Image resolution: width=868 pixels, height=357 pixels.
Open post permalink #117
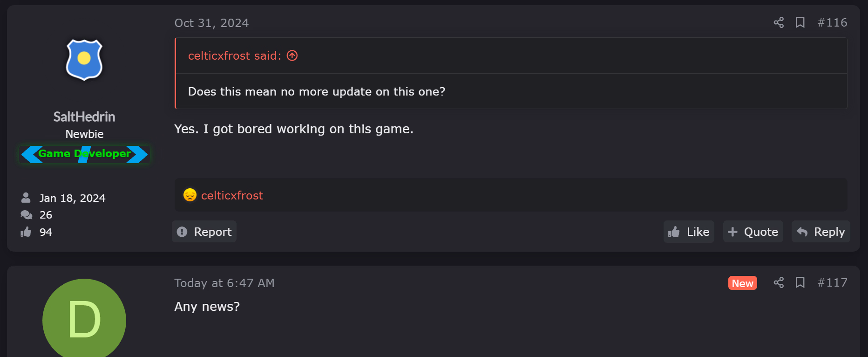(833, 282)
